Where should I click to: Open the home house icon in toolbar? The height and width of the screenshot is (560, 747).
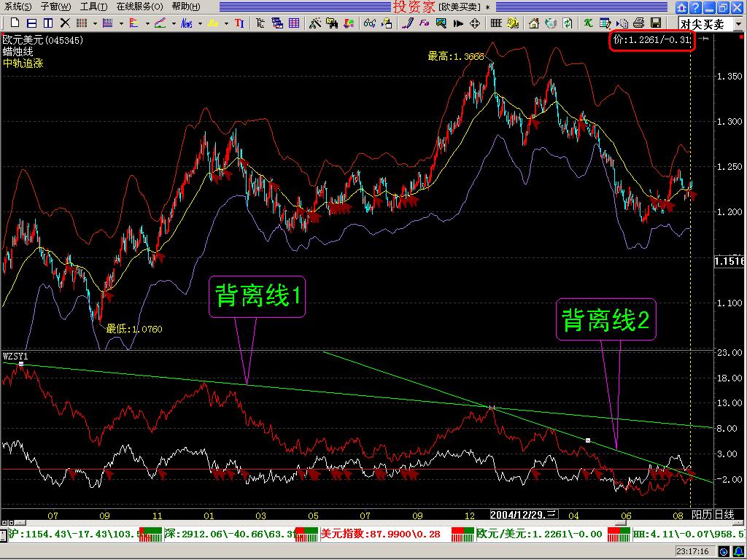click(x=534, y=23)
